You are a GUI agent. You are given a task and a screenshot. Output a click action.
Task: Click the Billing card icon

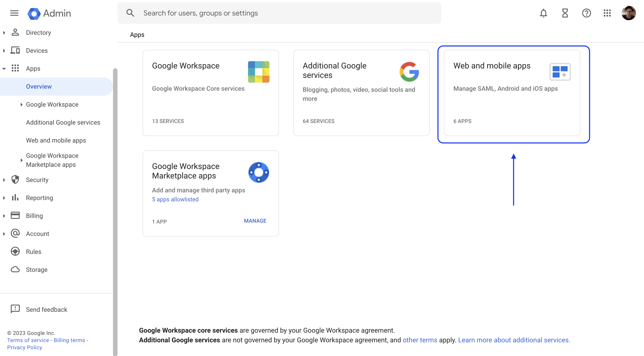click(15, 215)
